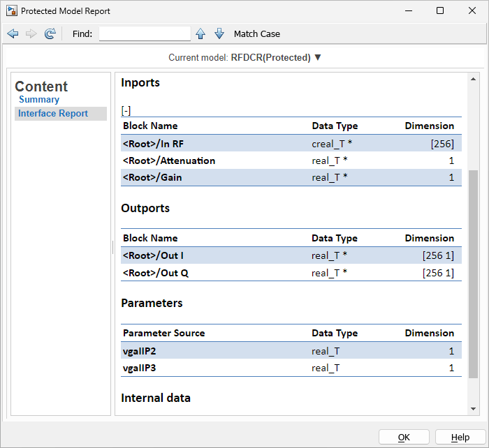Open the Current model dropdown arrow
This screenshot has width=489, height=448.
coord(318,57)
